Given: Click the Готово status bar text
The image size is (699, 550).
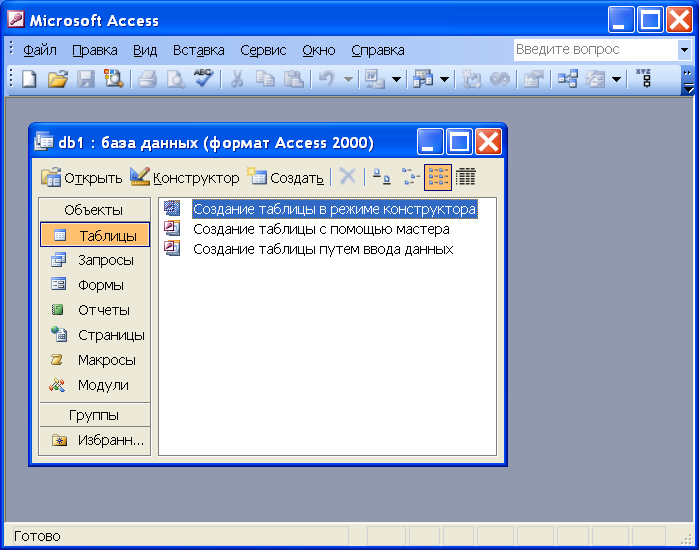Looking at the screenshot, I should click(37, 536).
